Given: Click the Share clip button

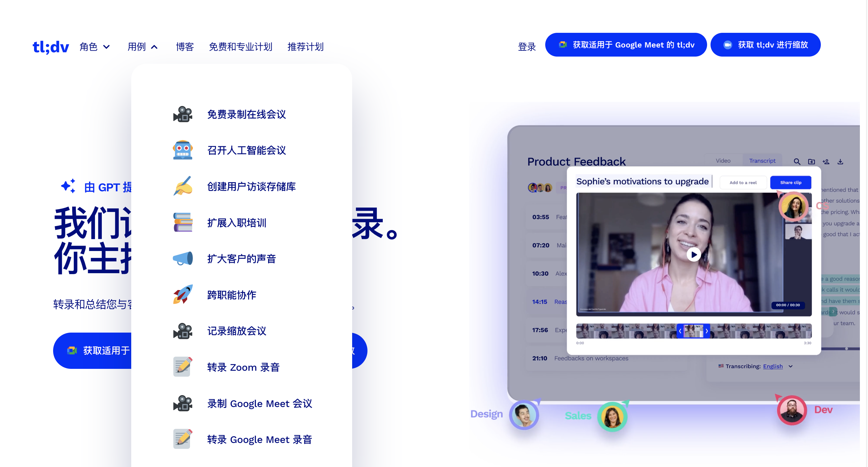Looking at the screenshot, I should (x=791, y=183).
